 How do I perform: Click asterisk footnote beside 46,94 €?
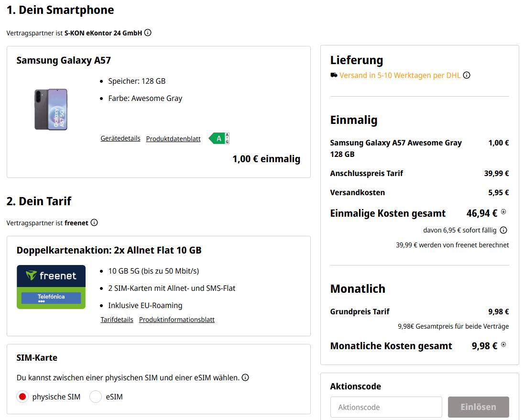point(503,211)
